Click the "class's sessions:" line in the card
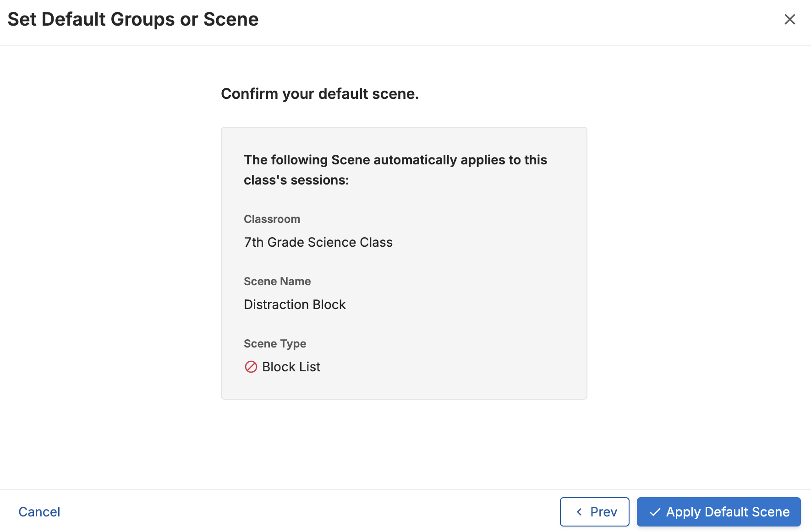 [296, 180]
